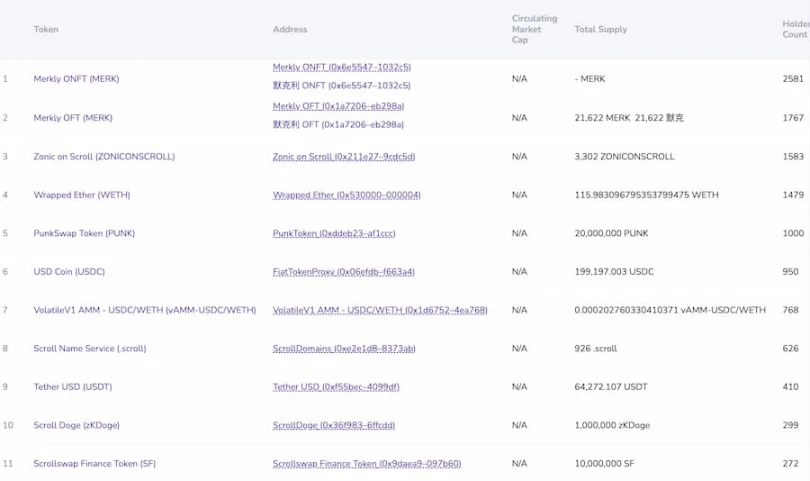Click the Address column header

[x=290, y=29]
